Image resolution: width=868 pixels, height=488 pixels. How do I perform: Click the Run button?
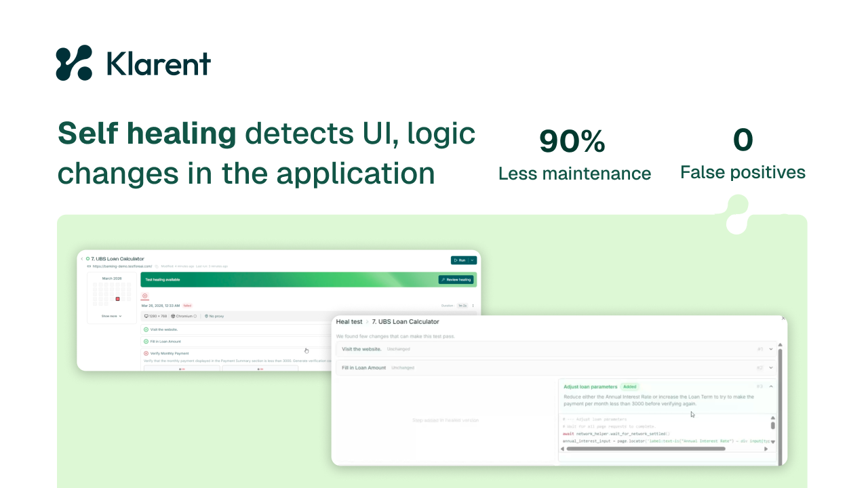point(460,260)
